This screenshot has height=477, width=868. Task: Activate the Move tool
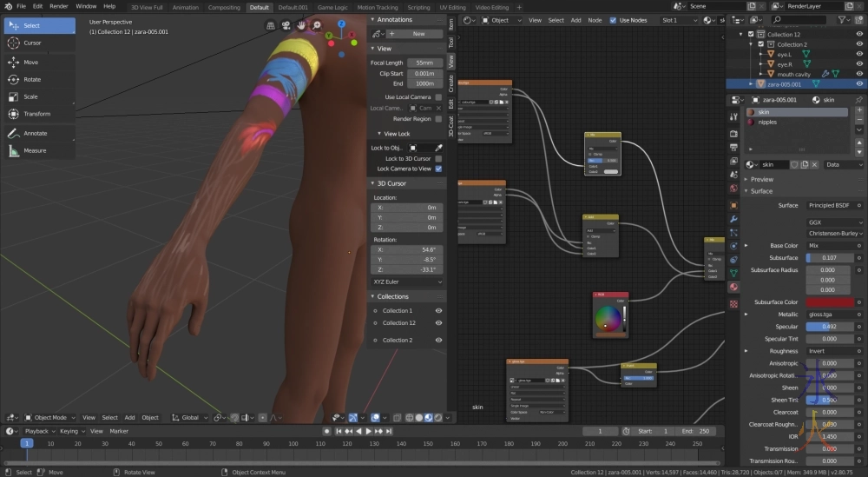pos(31,63)
